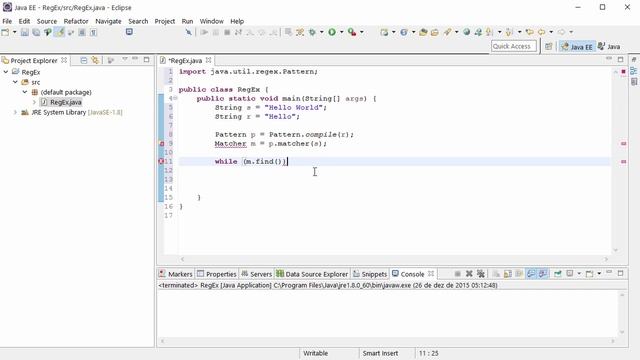Open the Window menu
The height and width of the screenshot is (360, 640).
211,21
